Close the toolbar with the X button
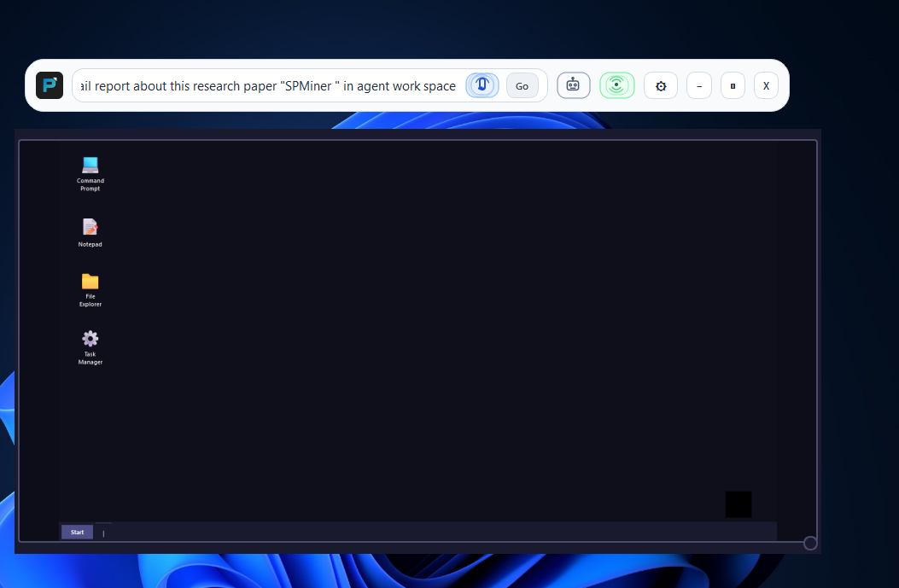The height and width of the screenshot is (588, 899). click(x=766, y=86)
